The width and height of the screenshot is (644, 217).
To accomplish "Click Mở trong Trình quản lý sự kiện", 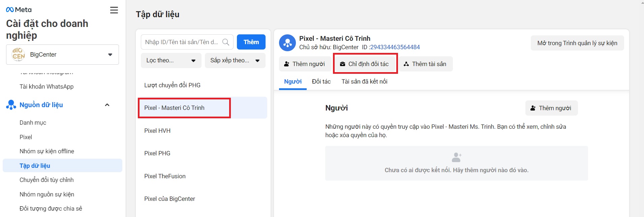I will point(577,43).
